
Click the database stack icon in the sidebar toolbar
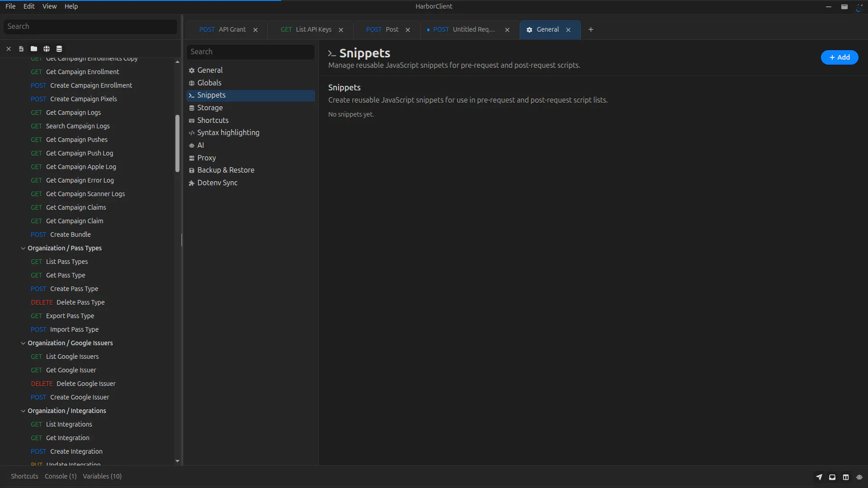pos(59,49)
